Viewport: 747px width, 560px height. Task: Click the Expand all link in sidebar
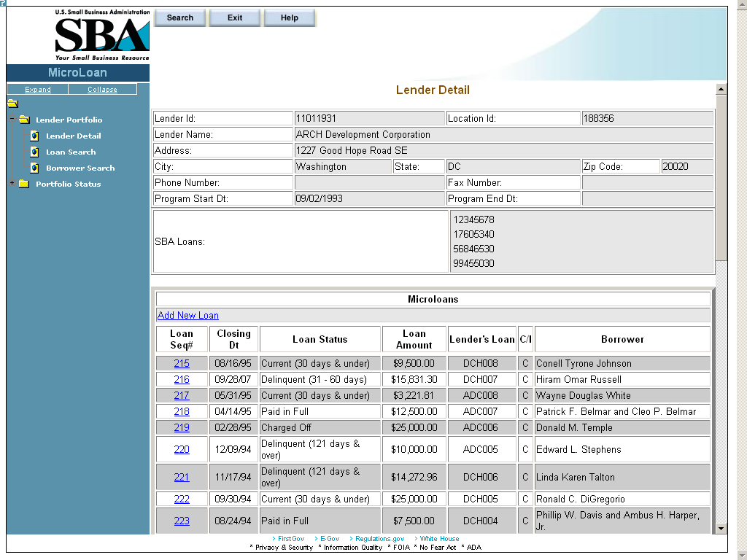38,90
